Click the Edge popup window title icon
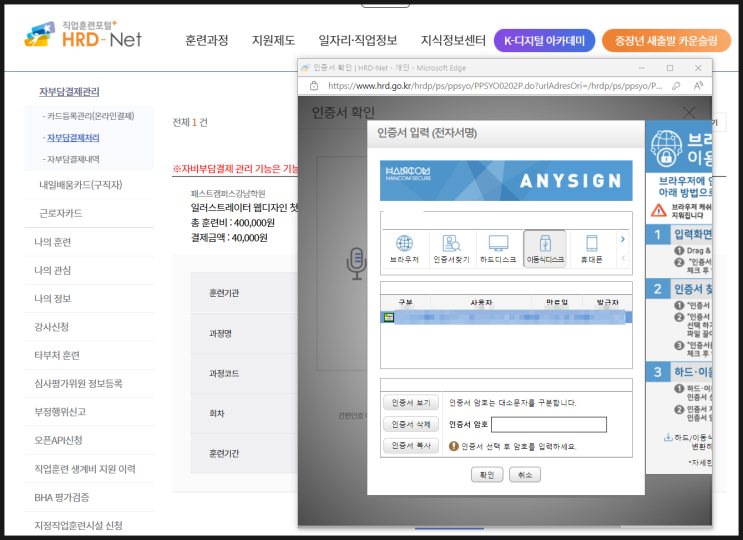 click(x=306, y=68)
